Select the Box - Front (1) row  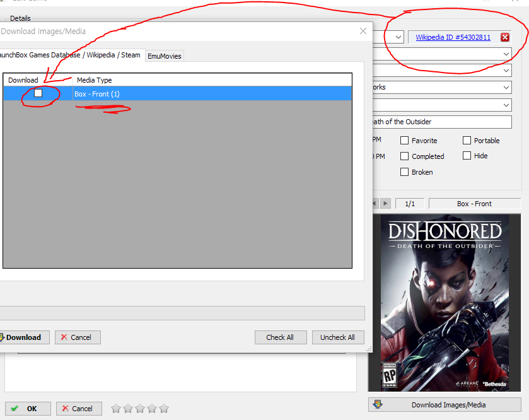[177, 93]
